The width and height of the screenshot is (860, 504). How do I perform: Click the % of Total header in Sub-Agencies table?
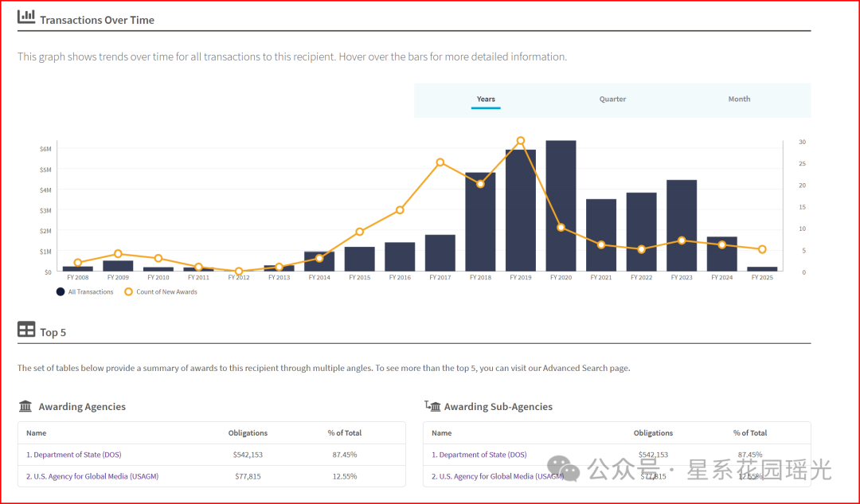[x=750, y=433]
